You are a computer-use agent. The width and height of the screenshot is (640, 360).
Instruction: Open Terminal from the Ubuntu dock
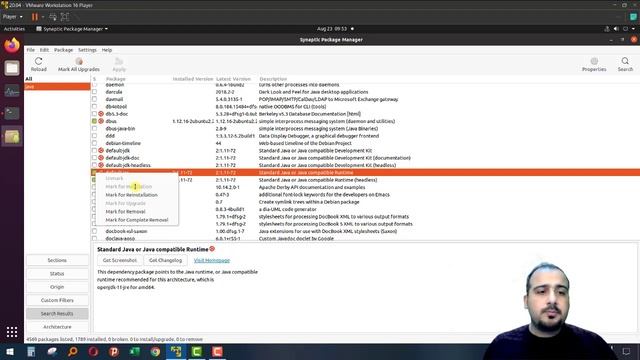[x=12, y=113]
